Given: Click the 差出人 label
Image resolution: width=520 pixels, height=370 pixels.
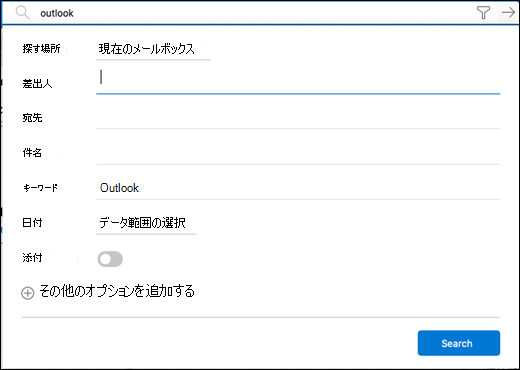Looking at the screenshot, I should coord(37,83).
